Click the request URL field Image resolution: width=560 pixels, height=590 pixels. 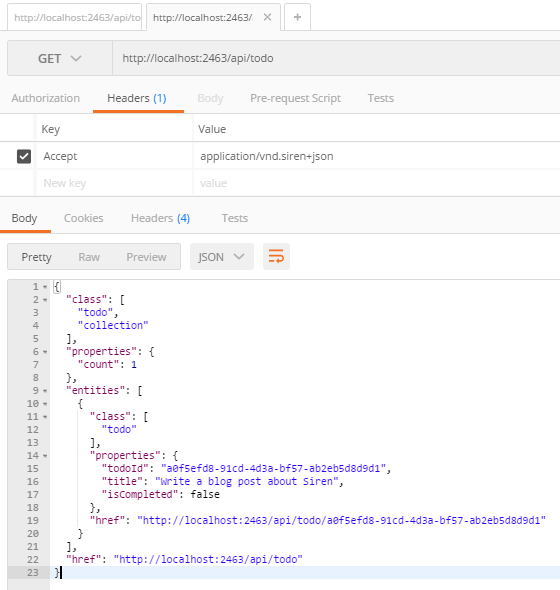pyautogui.click(x=336, y=58)
